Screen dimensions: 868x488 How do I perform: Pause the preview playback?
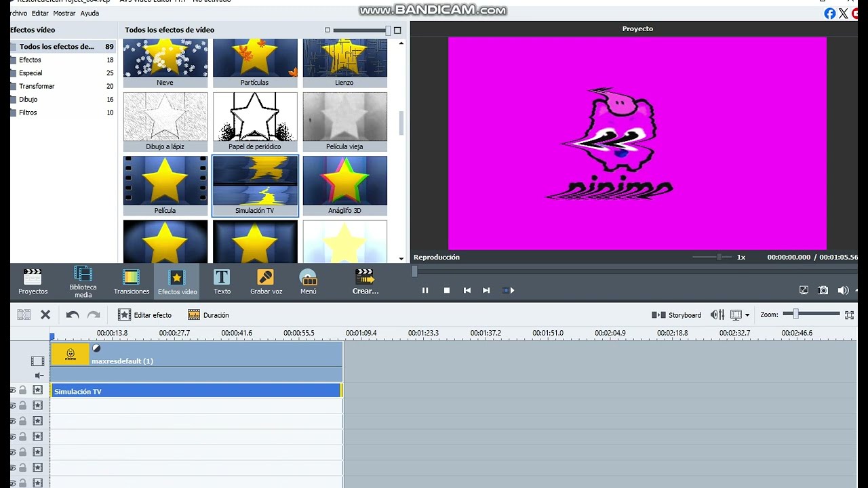click(x=425, y=290)
